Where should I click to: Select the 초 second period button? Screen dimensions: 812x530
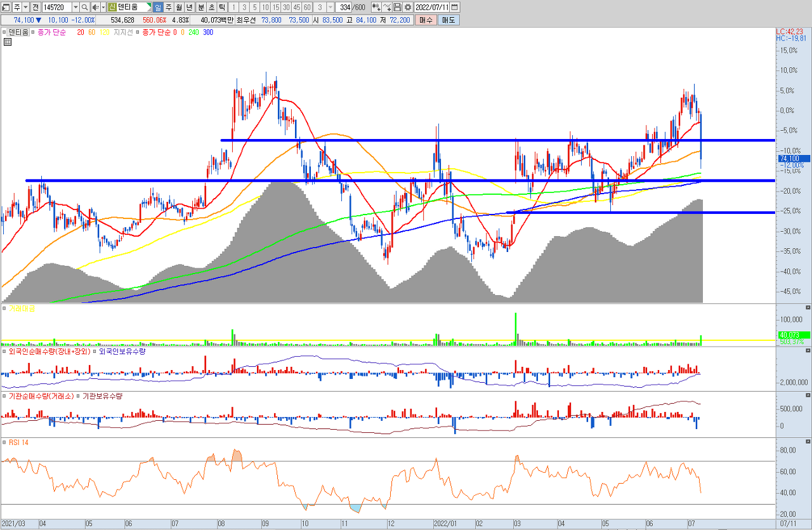211,7
